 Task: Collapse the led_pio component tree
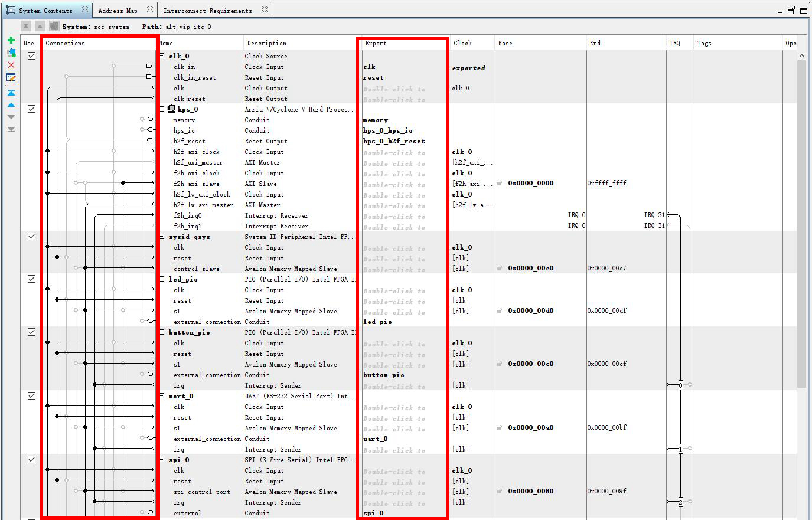(x=162, y=279)
